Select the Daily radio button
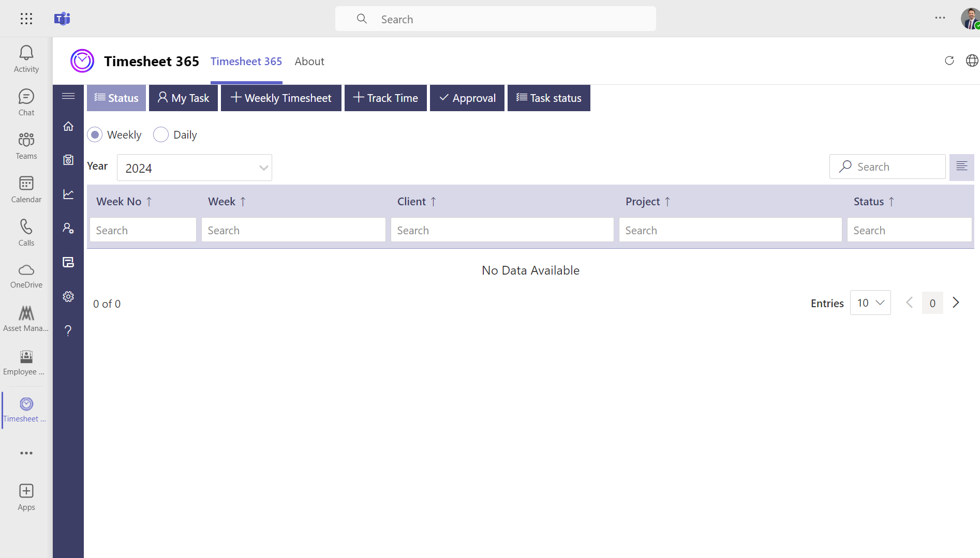 (x=161, y=135)
